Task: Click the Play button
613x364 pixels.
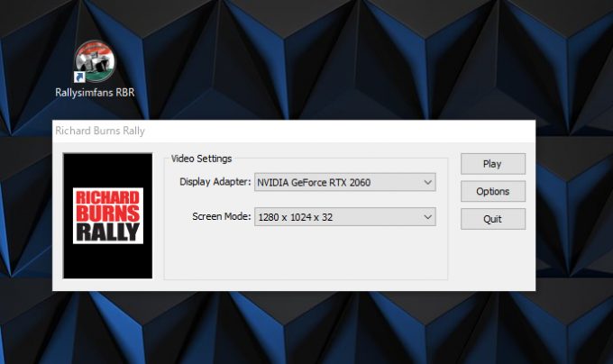Action: pos(493,164)
